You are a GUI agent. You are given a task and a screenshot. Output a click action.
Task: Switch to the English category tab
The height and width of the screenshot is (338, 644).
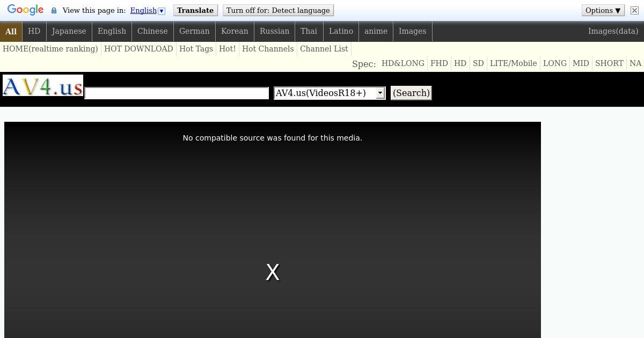tap(112, 31)
